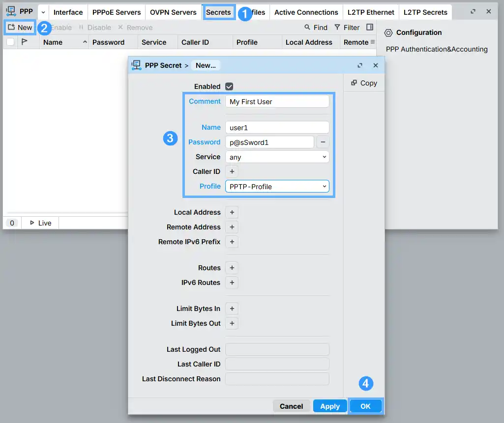Click the flag column header icon
This screenshot has width=504, height=423.
(24, 42)
